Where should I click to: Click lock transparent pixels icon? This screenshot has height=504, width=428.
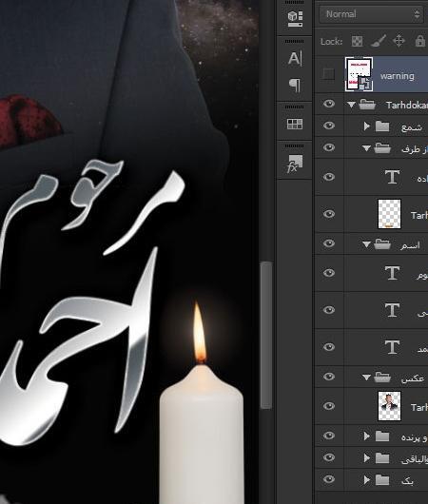point(357,41)
